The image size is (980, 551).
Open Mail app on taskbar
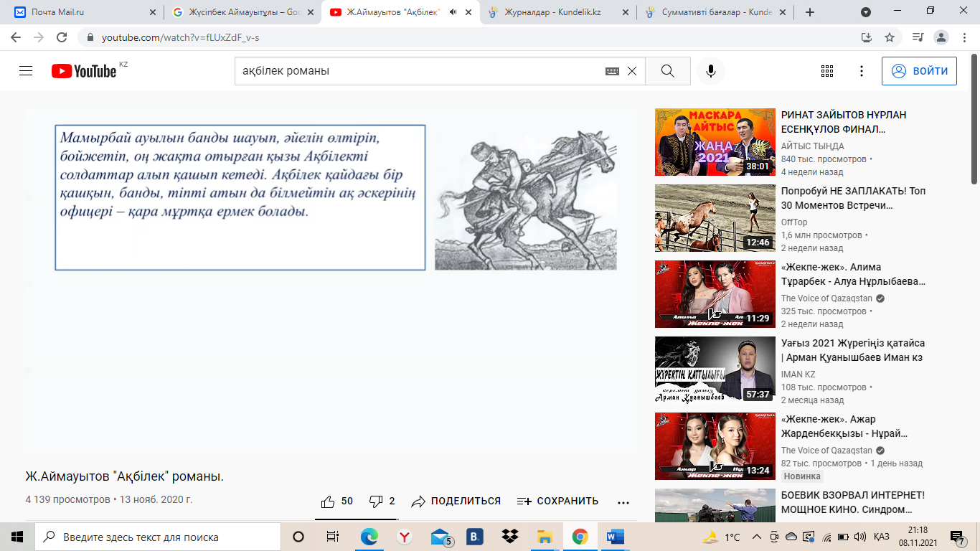click(x=440, y=537)
